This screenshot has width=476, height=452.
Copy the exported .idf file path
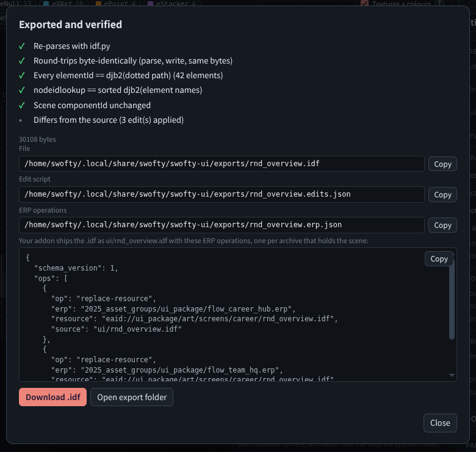coord(442,164)
